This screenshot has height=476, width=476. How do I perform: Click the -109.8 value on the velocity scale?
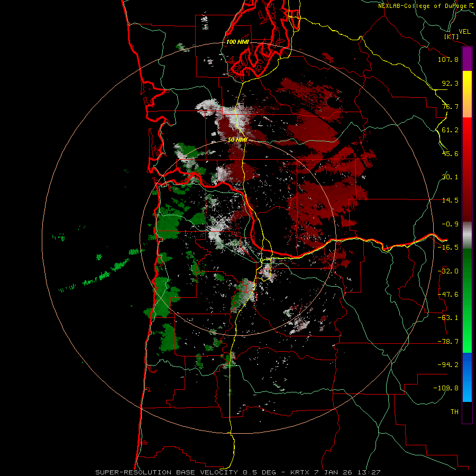pyautogui.click(x=446, y=388)
